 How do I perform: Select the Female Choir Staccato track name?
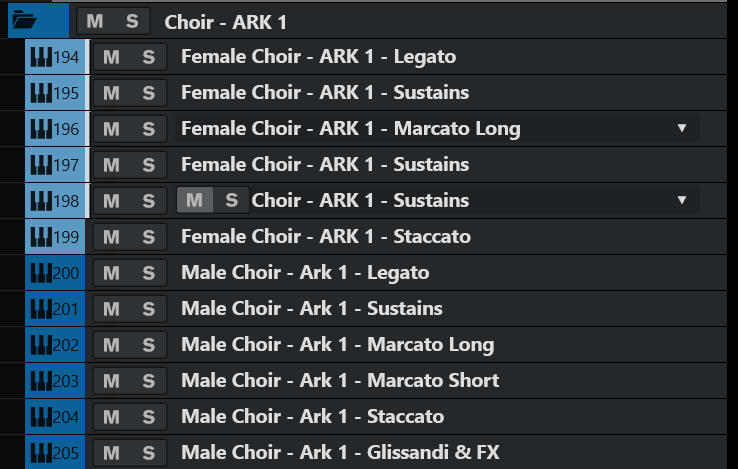pos(325,237)
